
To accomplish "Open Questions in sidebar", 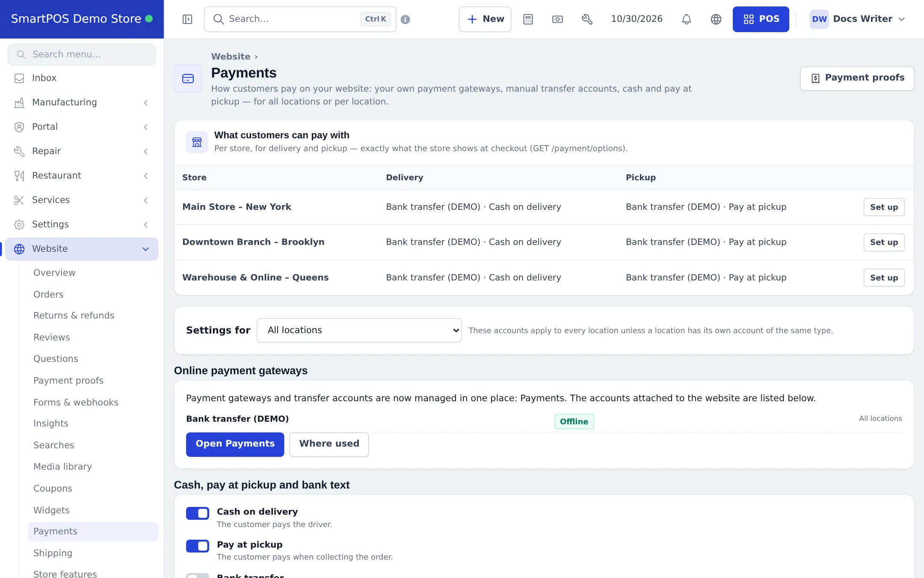I will [56, 359].
